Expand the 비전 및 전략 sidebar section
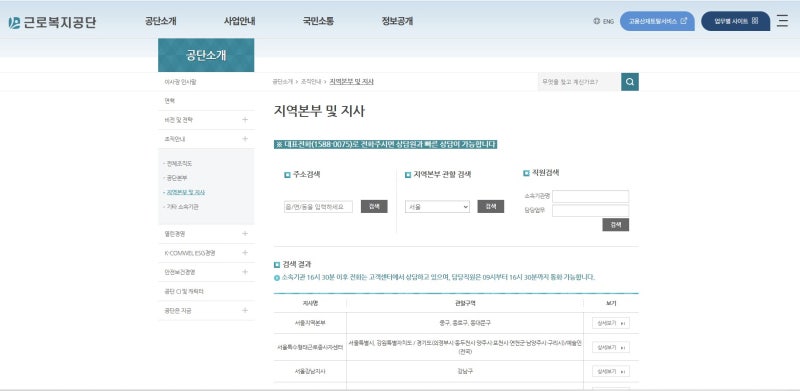Viewport: 800px width, 391px height. click(245, 119)
